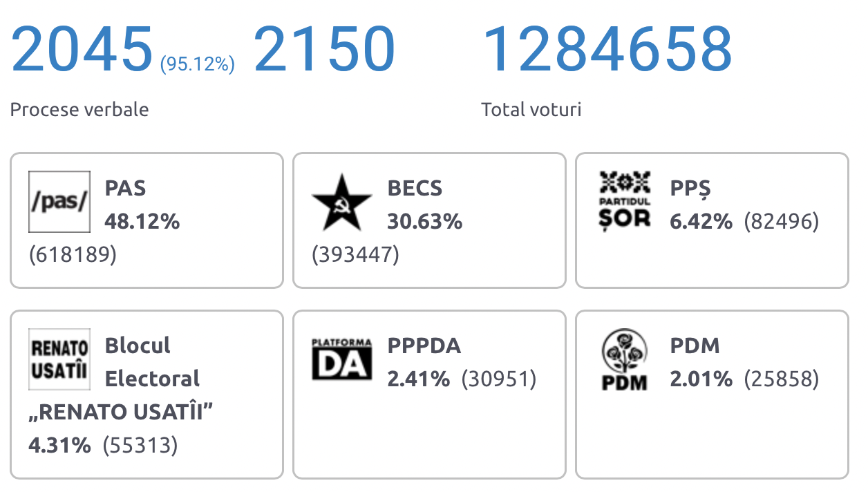Click the PDM roses logo
Viewport: 868px width, 492px height.
pos(625,359)
